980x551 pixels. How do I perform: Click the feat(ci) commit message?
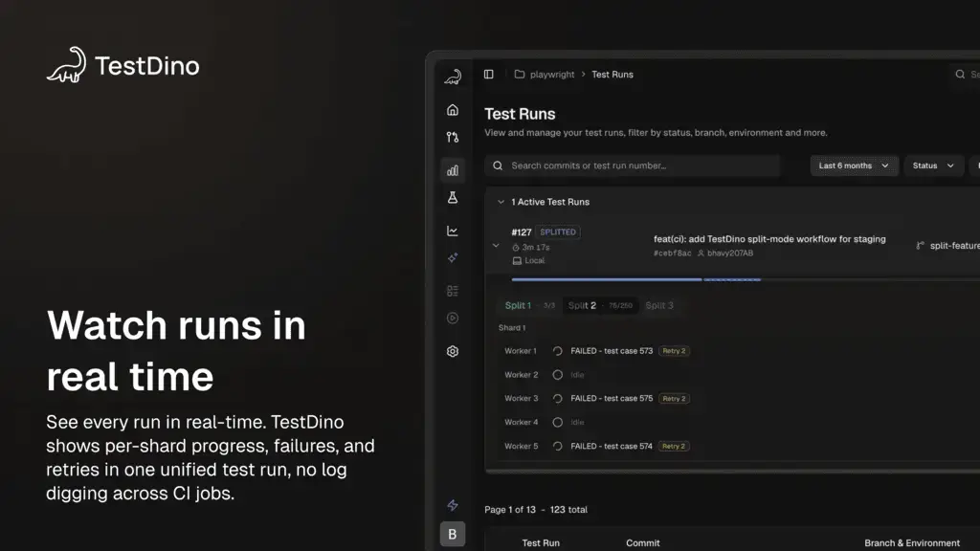[x=769, y=239]
